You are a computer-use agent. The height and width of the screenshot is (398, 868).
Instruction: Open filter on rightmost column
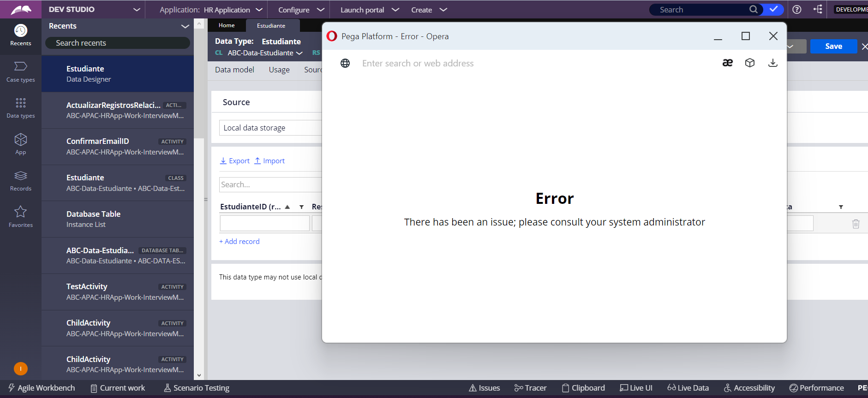[x=841, y=207]
